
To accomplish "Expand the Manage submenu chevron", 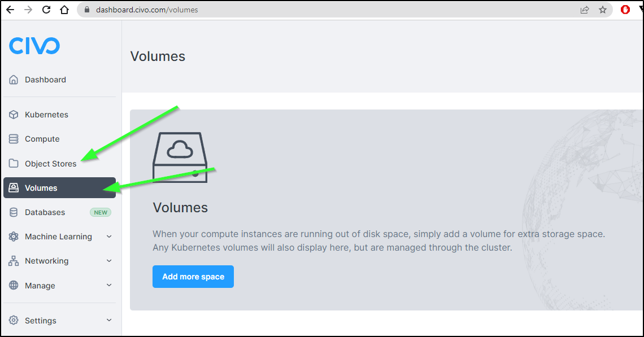I will [x=109, y=285].
